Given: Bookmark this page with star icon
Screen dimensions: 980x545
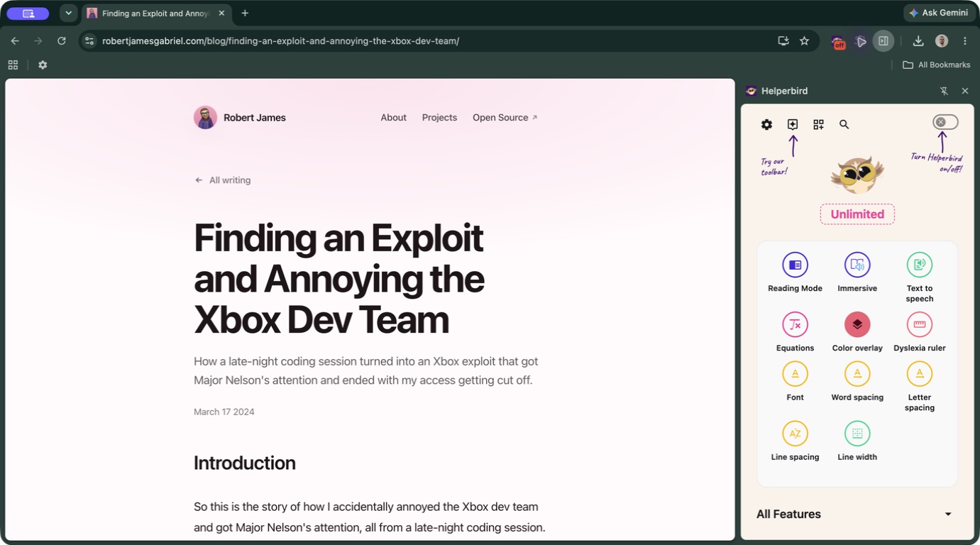Looking at the screenshot, I should (804, 41).
